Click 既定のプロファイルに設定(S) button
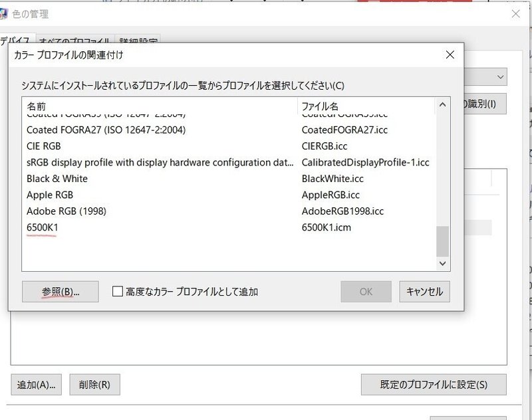This screenshot has height=420, width=532. pyautogui.click(x=433, y=385)
